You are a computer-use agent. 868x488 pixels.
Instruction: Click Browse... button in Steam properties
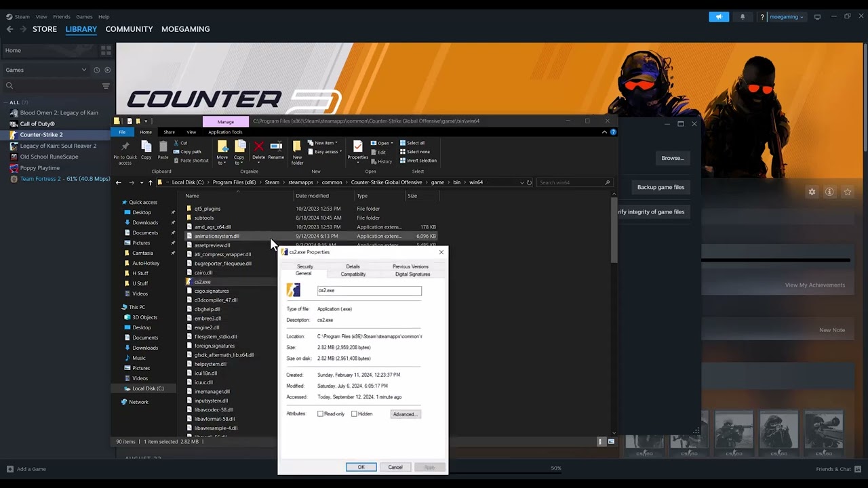click(673, 158)
